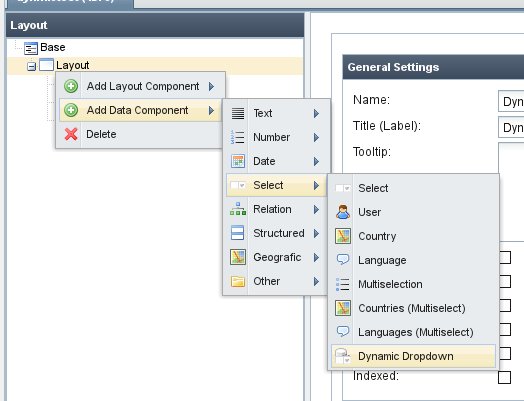This screenshot has width=524, height=401.
Task: Click the General Settings panel header
Action: pos(433,67)
